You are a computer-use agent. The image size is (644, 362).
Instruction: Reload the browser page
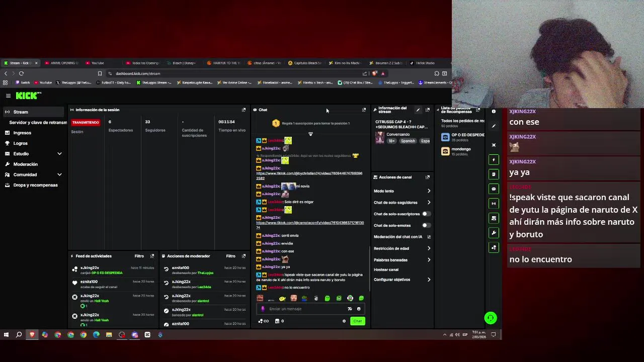(21, 73)
